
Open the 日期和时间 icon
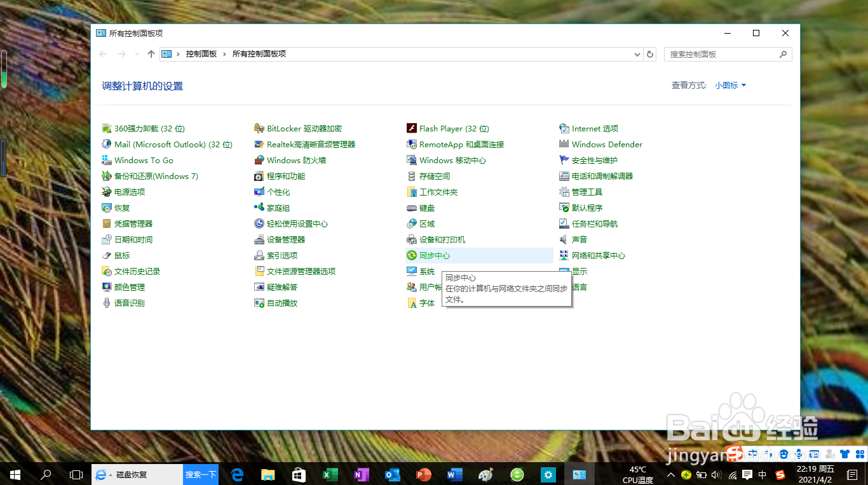tap(107, 239)
